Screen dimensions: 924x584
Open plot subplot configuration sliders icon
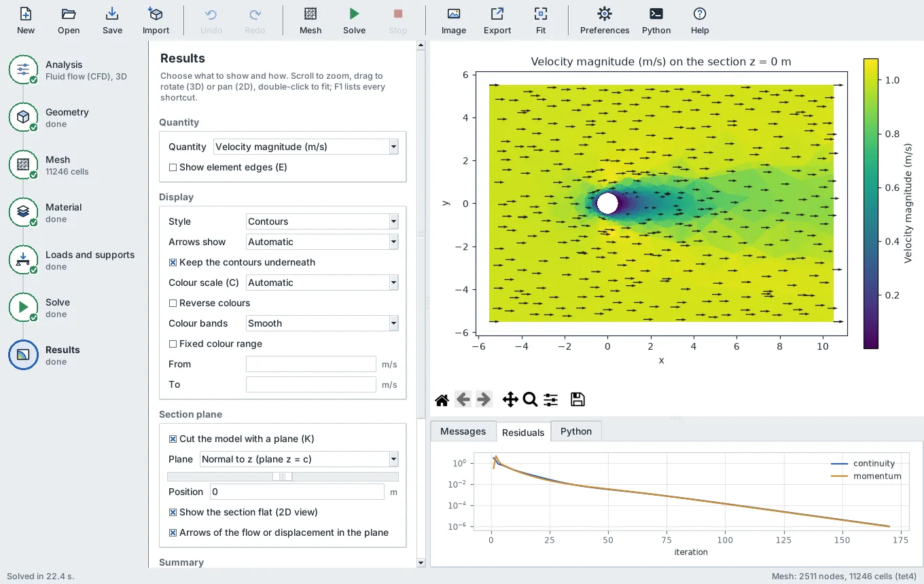point(551,400)
